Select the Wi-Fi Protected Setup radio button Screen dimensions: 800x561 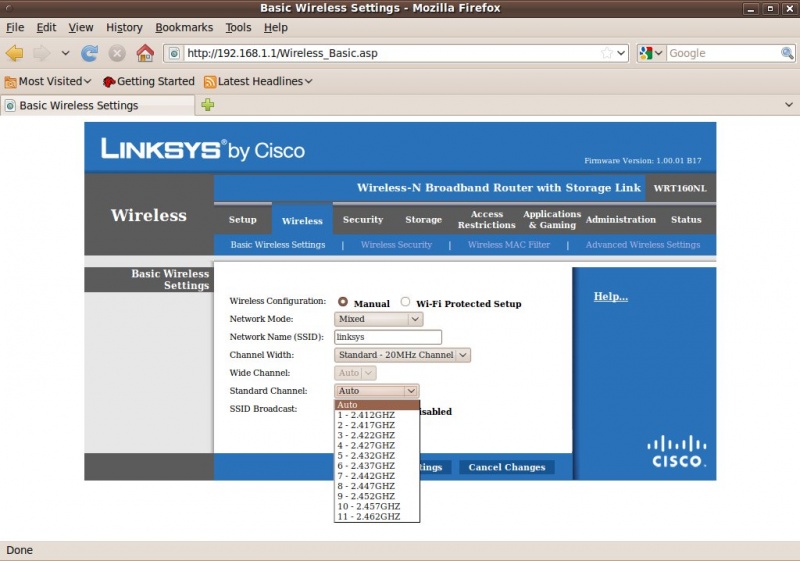405,302
